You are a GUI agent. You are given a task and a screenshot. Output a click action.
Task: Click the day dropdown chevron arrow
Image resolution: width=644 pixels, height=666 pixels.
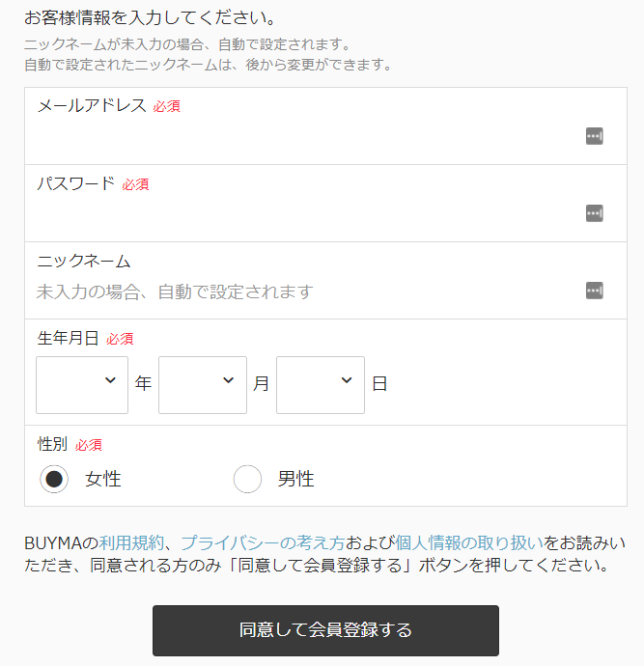tap(347, 380)
